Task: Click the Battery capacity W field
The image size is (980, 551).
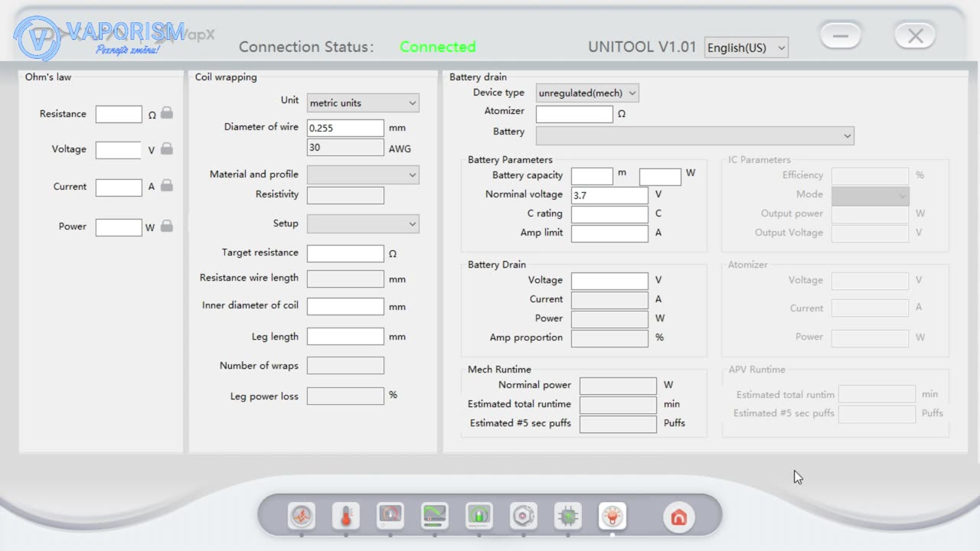Action: point(660,177)
